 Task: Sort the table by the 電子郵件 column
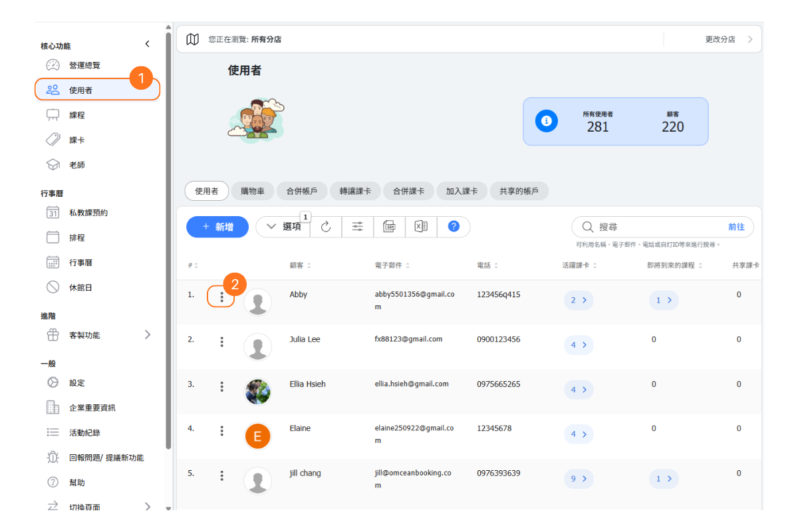392,265
